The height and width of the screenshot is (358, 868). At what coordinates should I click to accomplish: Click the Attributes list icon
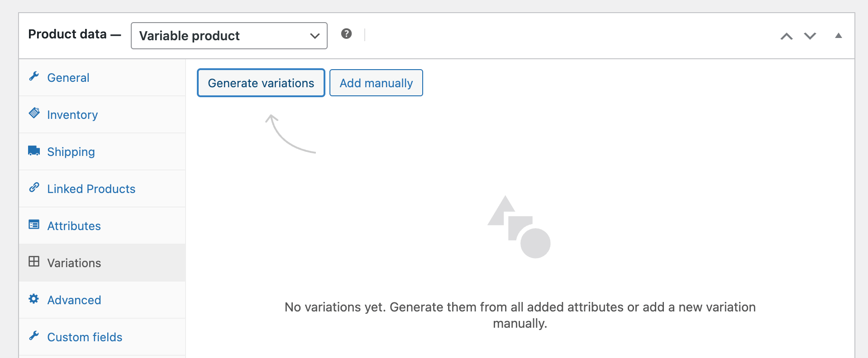tap(34, 225)
